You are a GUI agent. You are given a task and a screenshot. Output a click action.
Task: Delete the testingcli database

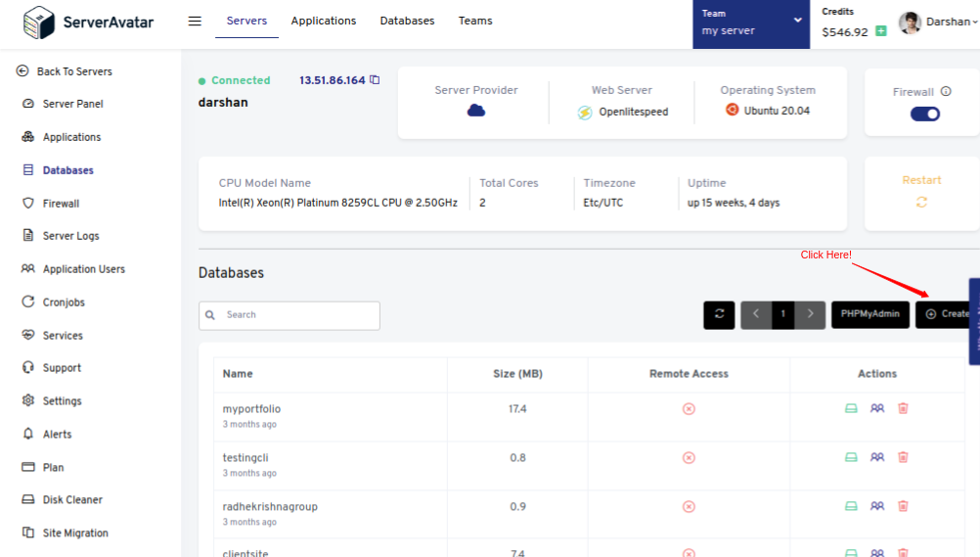point(903,457)
